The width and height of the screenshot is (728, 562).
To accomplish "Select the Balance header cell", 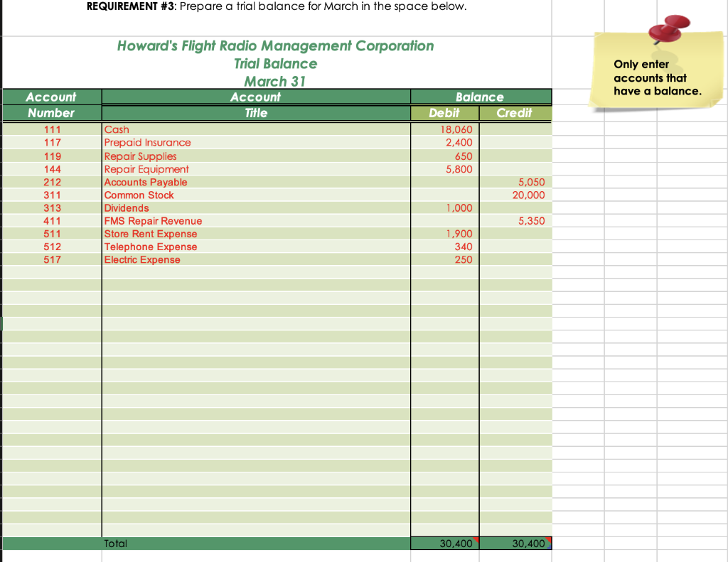I will 481,97.
